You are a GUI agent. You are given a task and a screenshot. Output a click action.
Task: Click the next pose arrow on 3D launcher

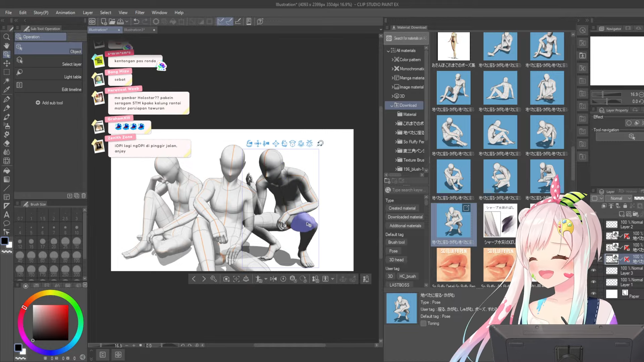204,279
